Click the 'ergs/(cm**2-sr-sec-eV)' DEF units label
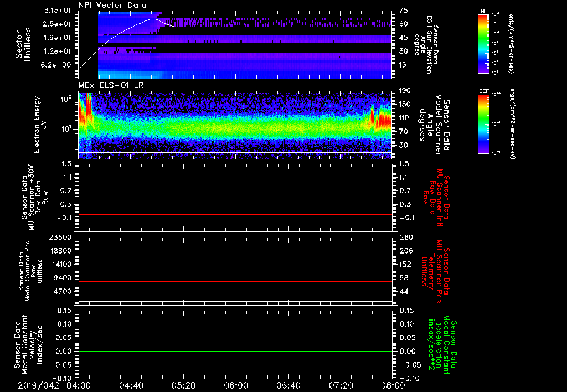This screenshot has height=392, width=567. point(512,124)
